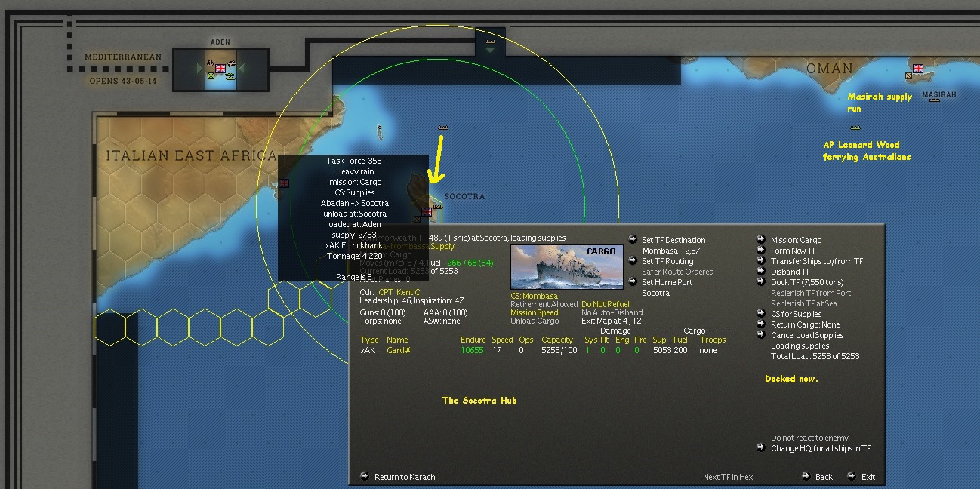Click the right green triangle in Aden box
The image size is (980, 489).
pyautogui.click(x=242, y=69)
